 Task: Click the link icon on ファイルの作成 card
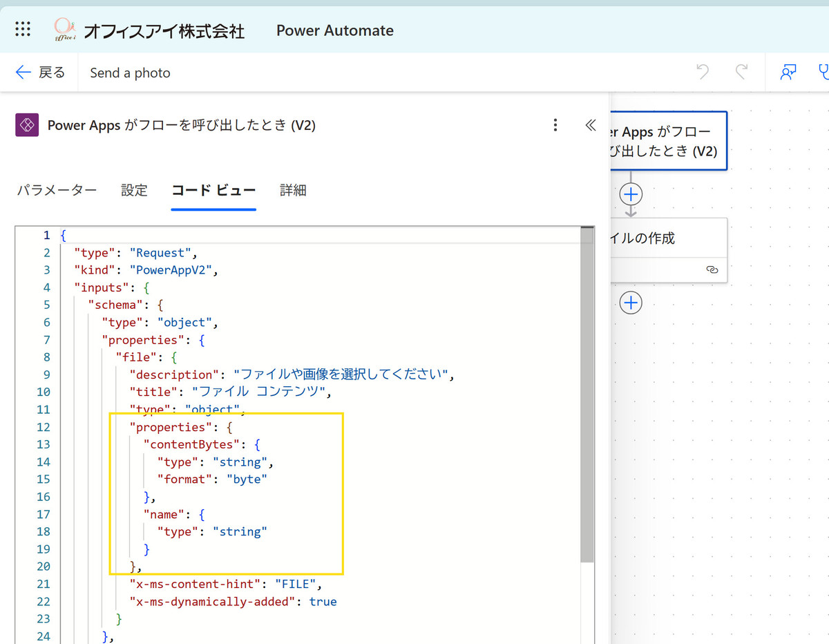pyautogui.click(x=712, y=270)
